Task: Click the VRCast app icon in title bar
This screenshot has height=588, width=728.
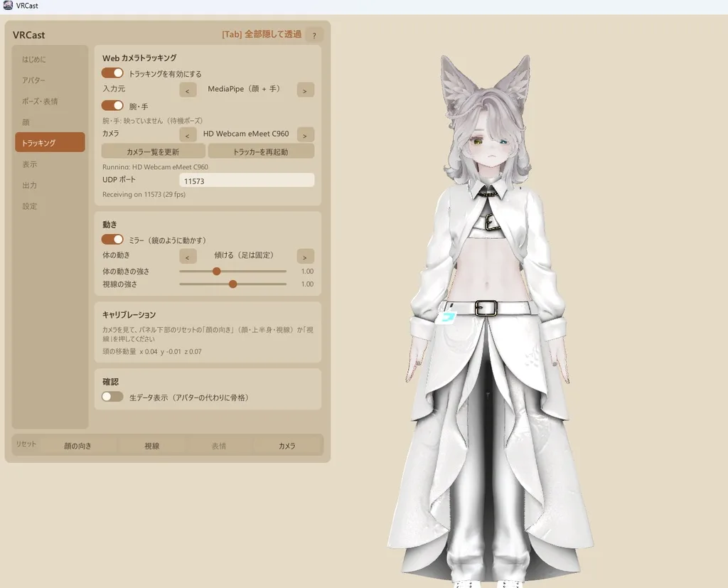Action: click(x=8, y=5)
